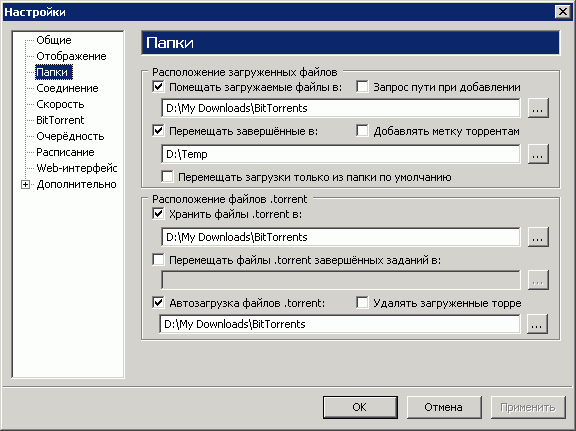Uncheck 'Помещать загружаемые файлы в'

(158, 87)
